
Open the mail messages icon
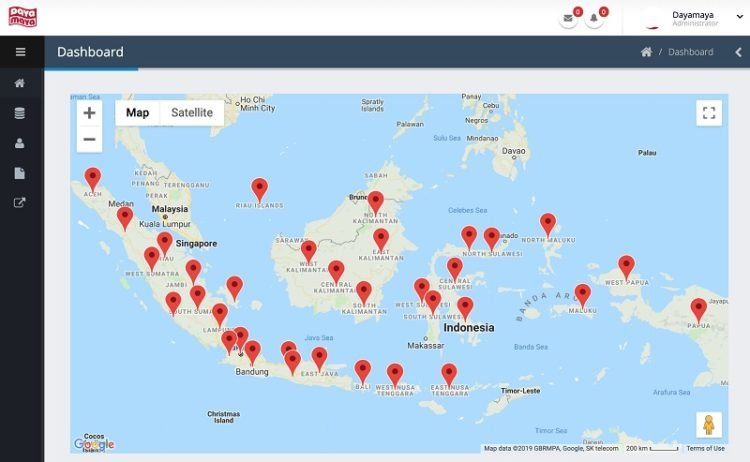(568, 18)
